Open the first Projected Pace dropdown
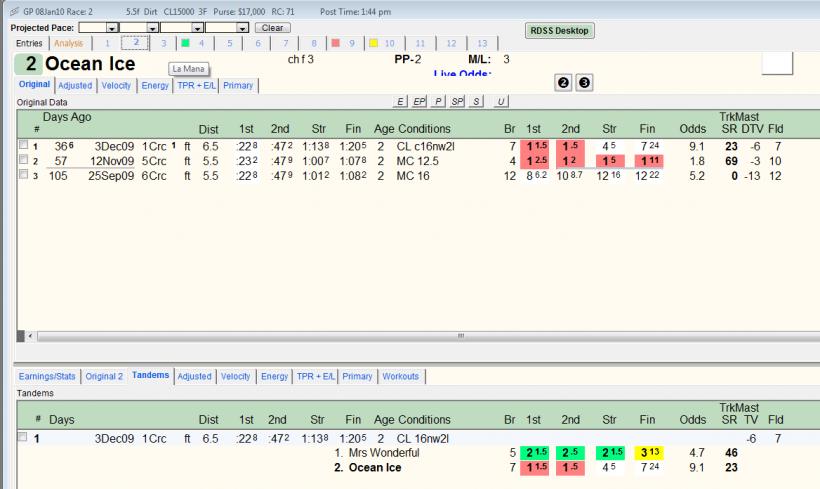 pos(112,28)
